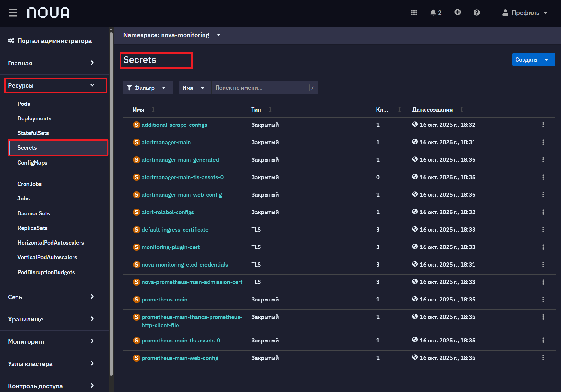Open the applications grid icon
561x392 pixels.
(414, 12)
